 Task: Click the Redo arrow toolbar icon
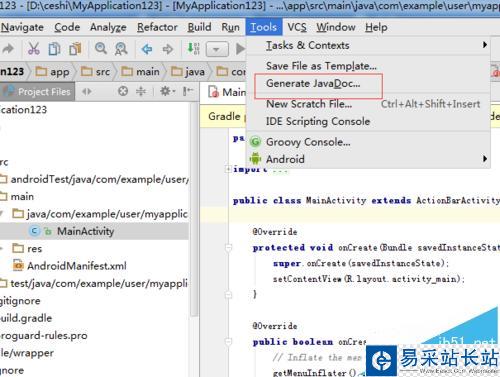pos(8,49)
